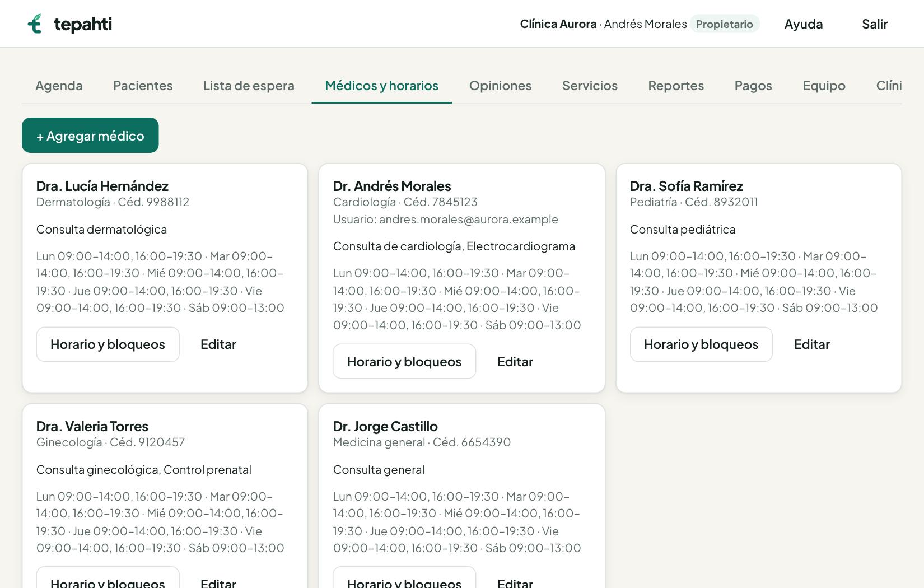
Task: Click the 'Dermatología · Céd. 9988112' line
Action: click(x=113, y=202)
